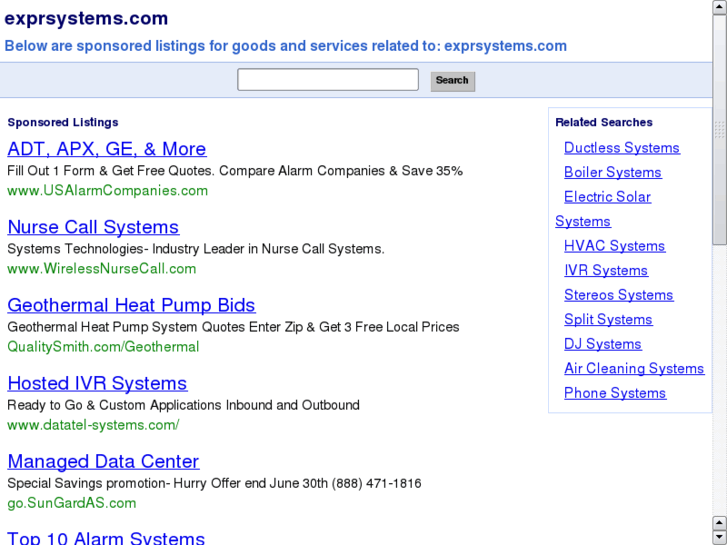Visit QualitySmith.com/Geothermal green URL
This screenshot has width=727, height=545.
tap(103, 346)
